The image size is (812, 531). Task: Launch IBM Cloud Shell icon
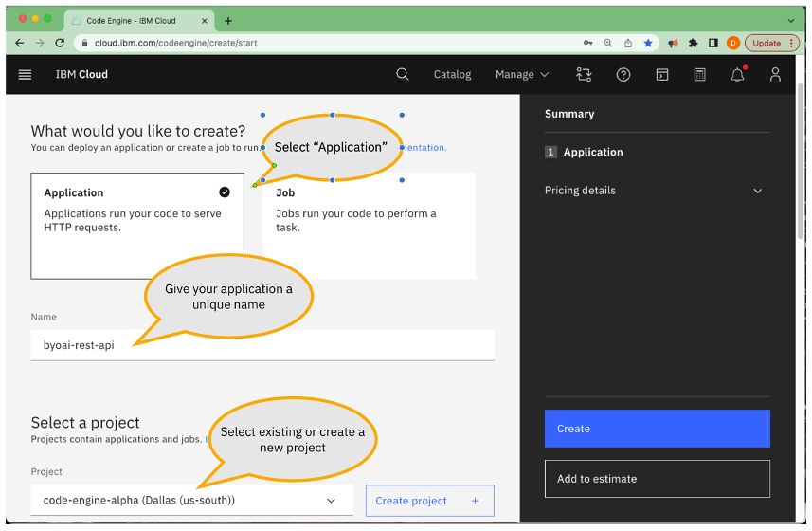tap(661, 75)
